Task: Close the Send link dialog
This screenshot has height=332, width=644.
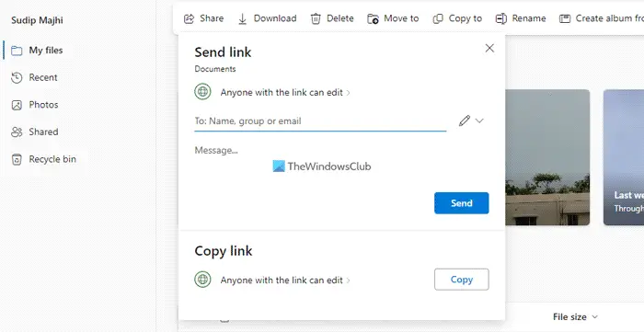Action: tap(489, 48)
